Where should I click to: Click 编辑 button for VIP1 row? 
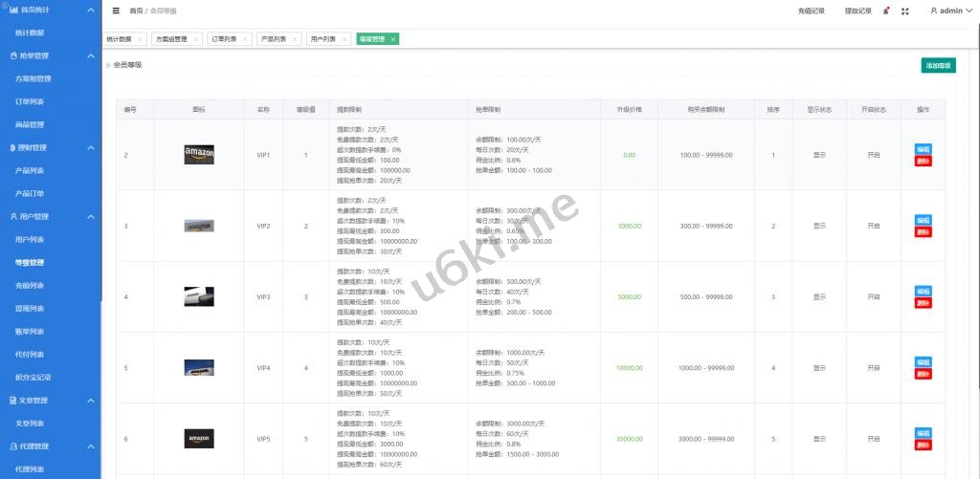923,149
